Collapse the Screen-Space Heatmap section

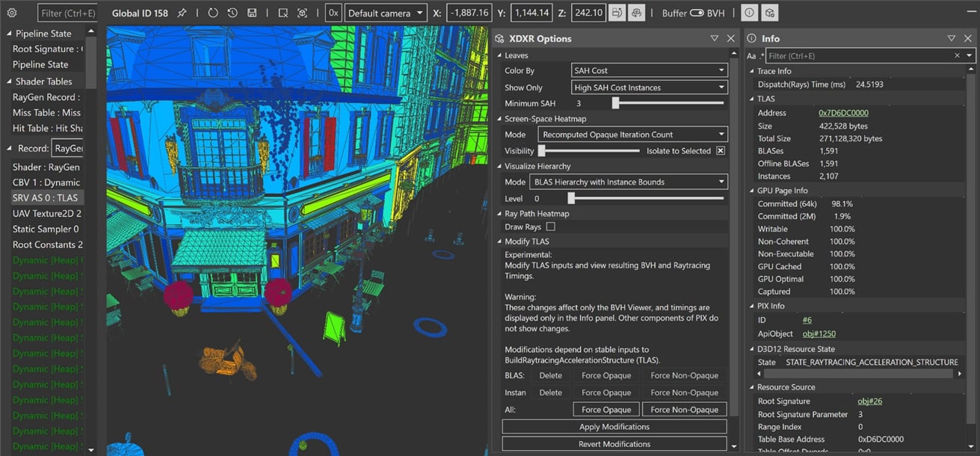[500, 119]
